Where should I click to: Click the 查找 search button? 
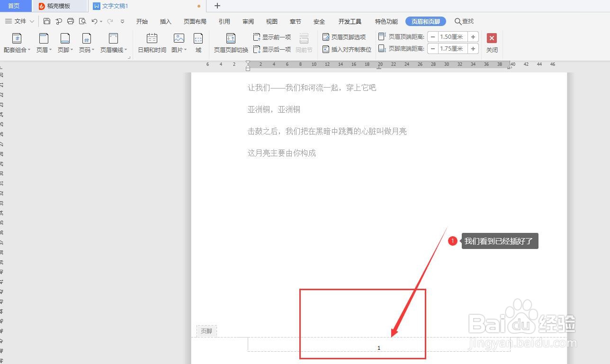pyautogui.click(x=464, y=21)
